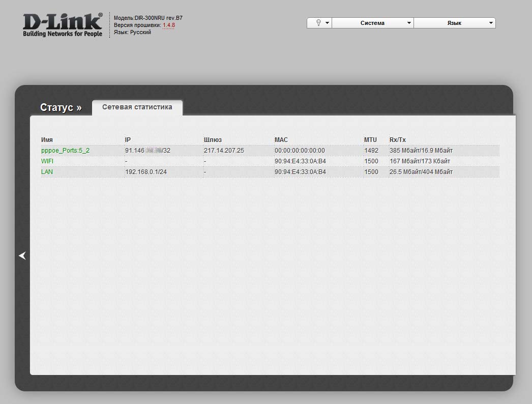This screenshot has width=532, height=404.
Task: Select the Сетевая статистика tab
Action: (137, 107)
